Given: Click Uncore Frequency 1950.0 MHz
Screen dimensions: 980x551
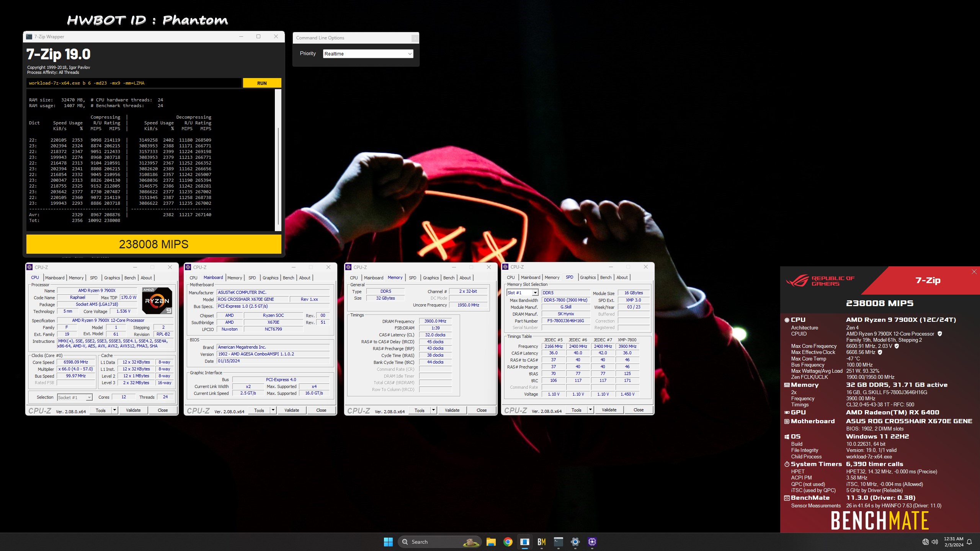Looking at the screenshot, I should [x=468, y=305].
